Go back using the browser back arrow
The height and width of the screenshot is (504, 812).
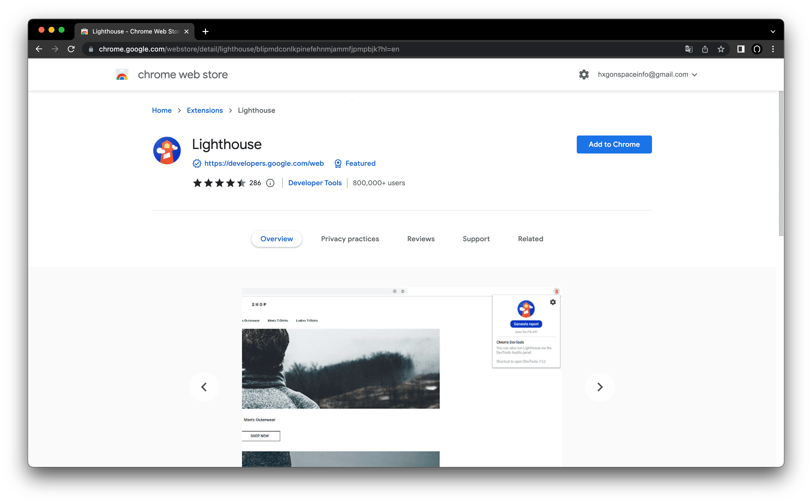coord(39,49)
